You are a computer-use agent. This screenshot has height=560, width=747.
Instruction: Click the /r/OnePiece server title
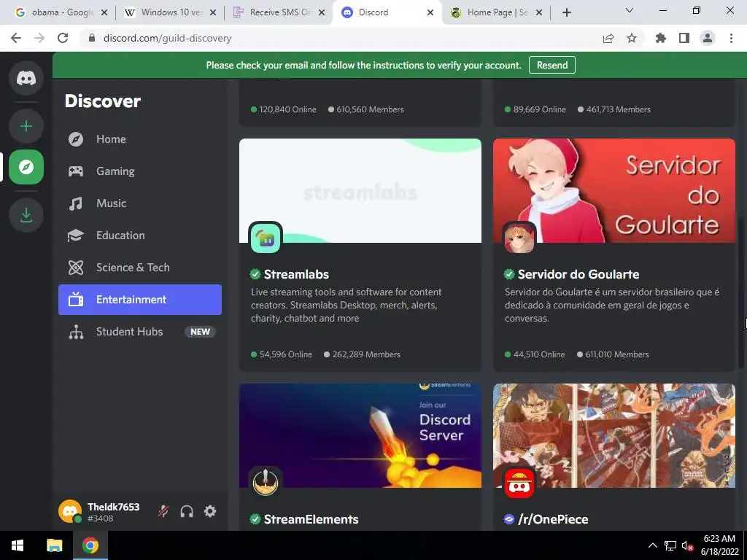point(553,519)
